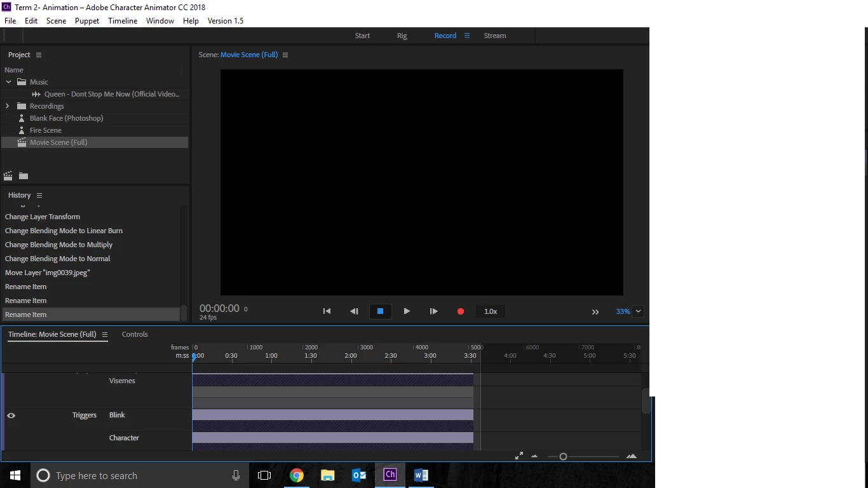Screen dimensions: 868x488
Task: Click the Windows Start button
Action: (15, 475)
